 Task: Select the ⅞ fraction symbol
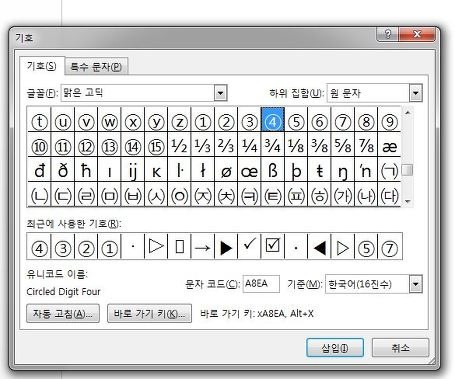(x=366, y=145)
